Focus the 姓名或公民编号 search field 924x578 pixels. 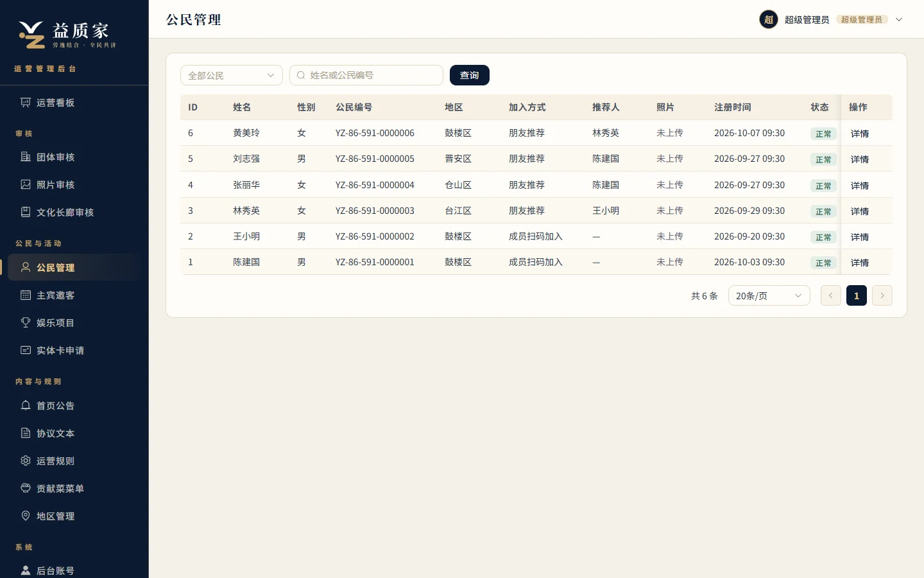(x=366, y=75)
